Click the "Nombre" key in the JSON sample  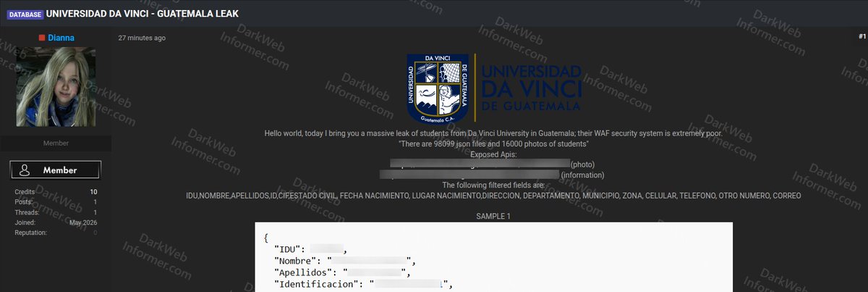[297, 261]
